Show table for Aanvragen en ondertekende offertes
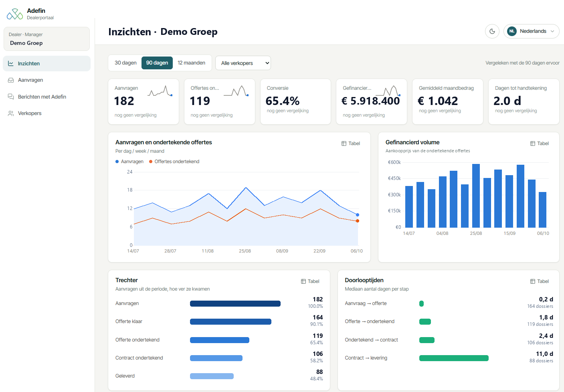The height and width of the screenshot is (392, 564). [x=351, y=143]
